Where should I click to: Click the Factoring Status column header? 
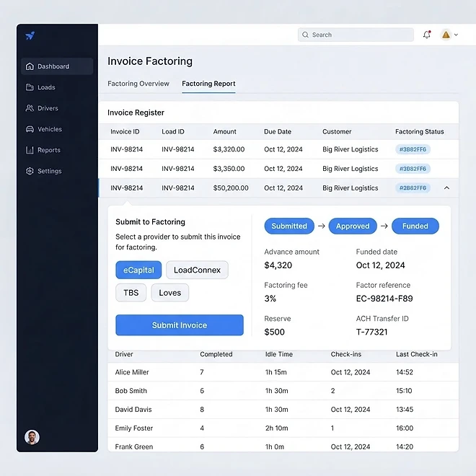(420, 131)
